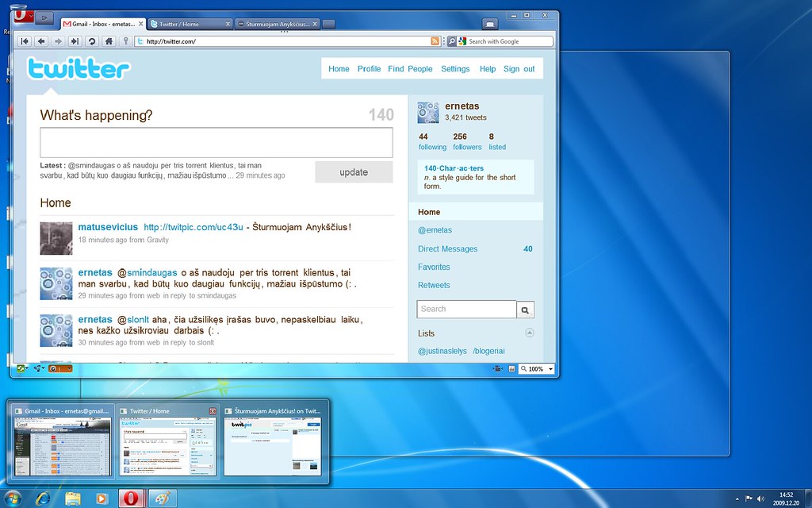
Task: Open the 256 followers count
Action: (467, 141)
